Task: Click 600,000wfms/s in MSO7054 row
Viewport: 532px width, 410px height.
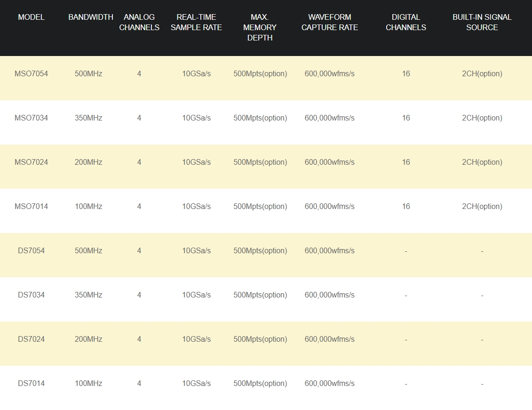Action: (329, 73)
